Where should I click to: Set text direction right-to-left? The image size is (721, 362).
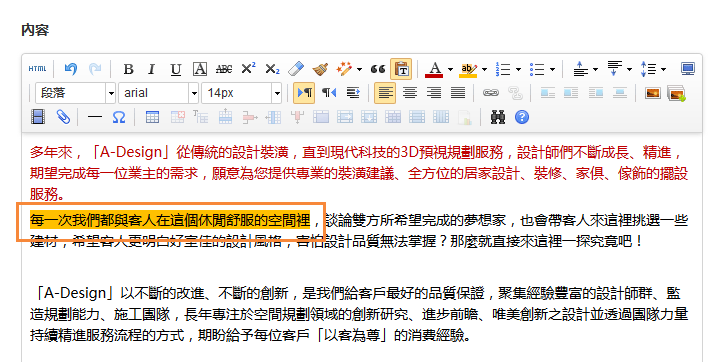pos(329,93)
